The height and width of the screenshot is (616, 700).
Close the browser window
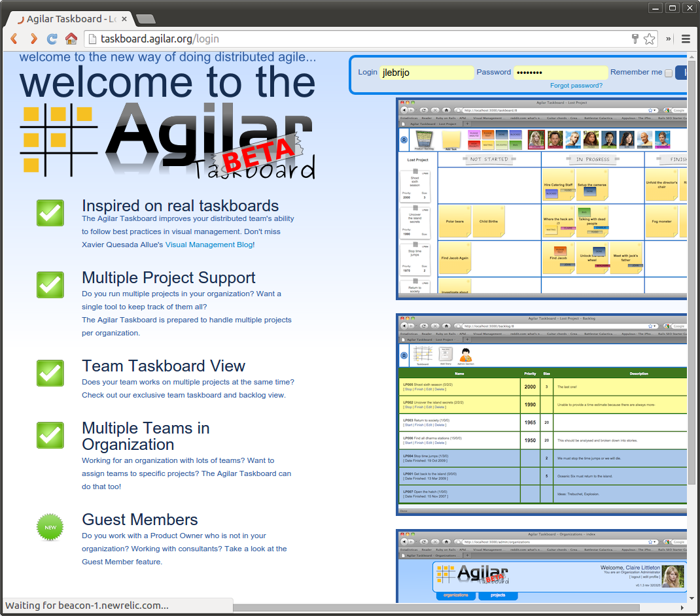click(x=690, y=8)
